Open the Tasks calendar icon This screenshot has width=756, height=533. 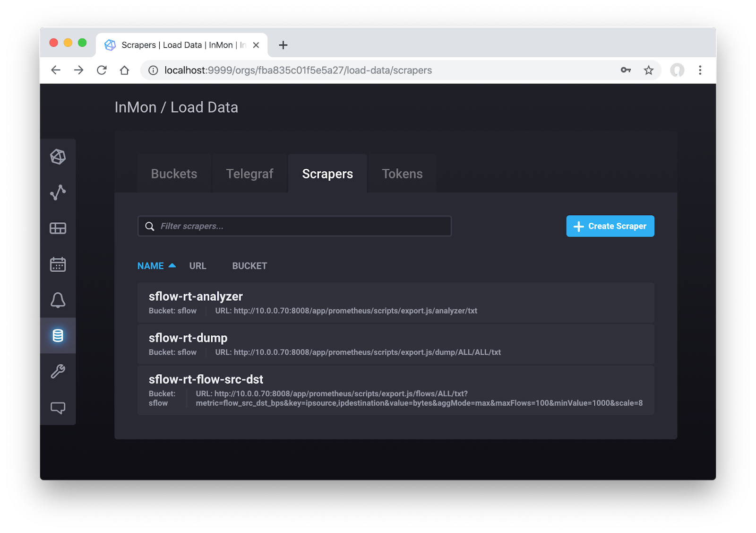pos(58,264)
